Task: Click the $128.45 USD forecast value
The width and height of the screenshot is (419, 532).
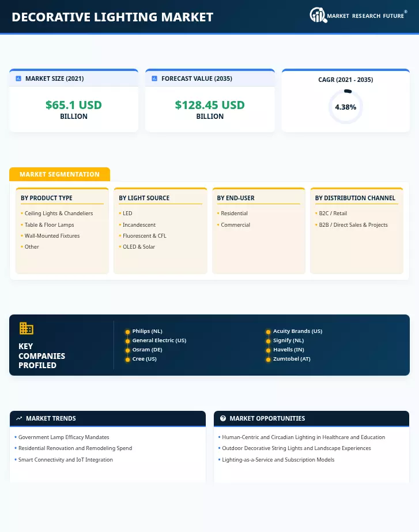Action: coord(210,105)
